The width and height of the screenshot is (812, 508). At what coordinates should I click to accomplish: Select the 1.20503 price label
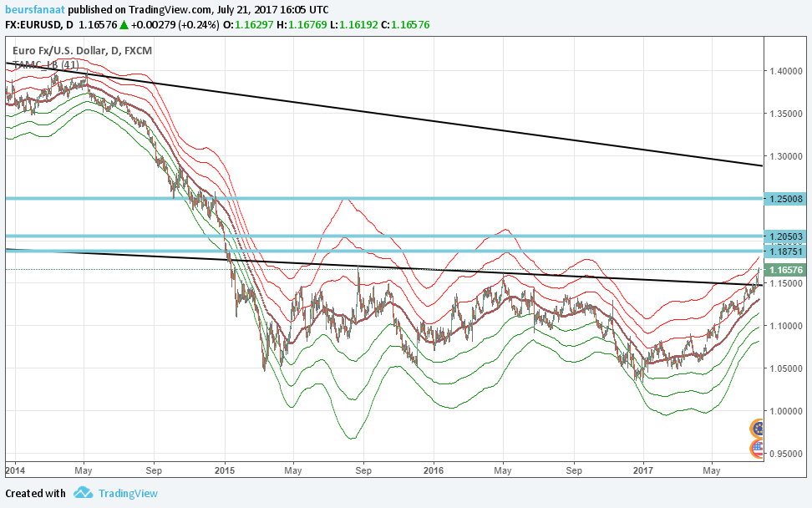(x=785, y=236)
